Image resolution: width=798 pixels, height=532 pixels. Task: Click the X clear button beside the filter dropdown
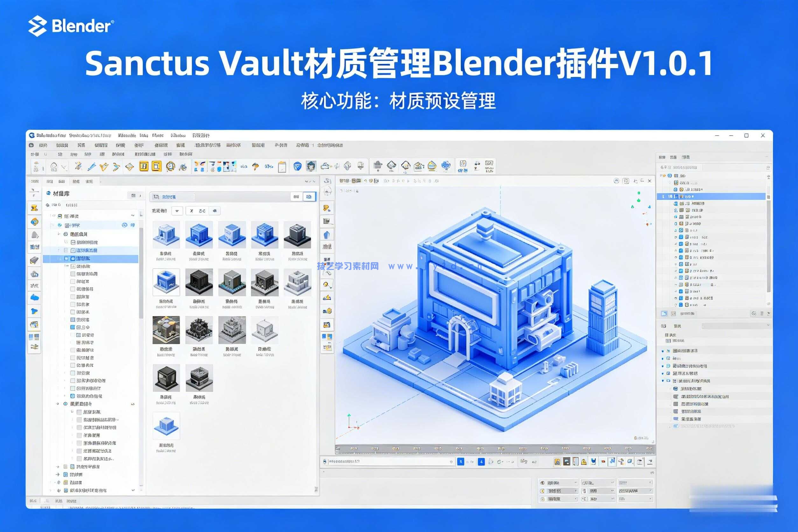click(191, 211)
